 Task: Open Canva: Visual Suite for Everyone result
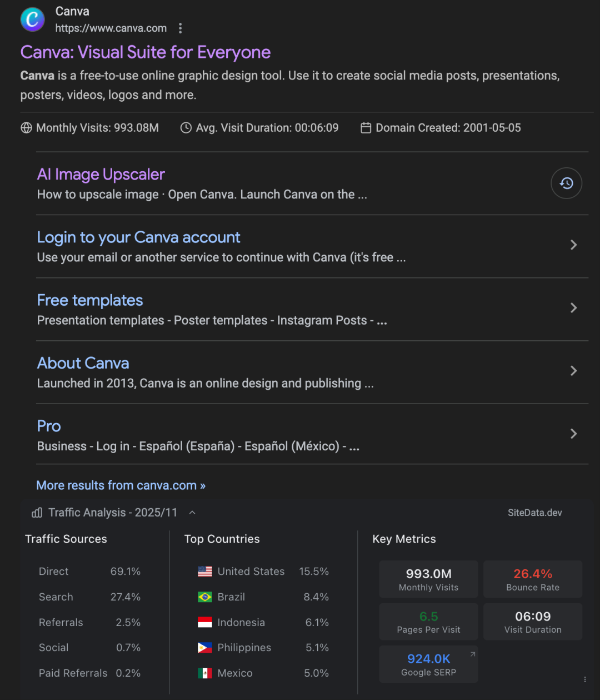tap(146, 52)
